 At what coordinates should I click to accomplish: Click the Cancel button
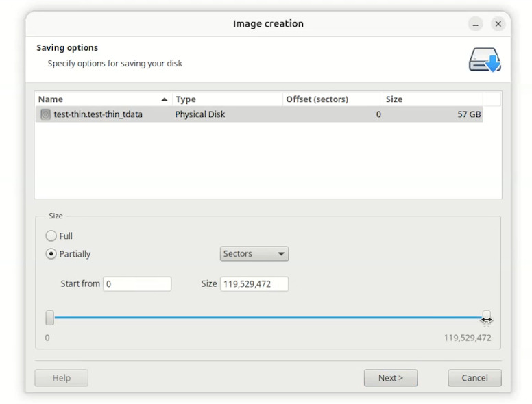(x=474, y=378)
